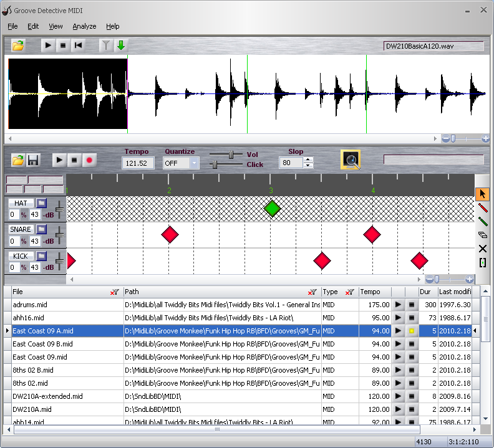Toggle the blue button beside SNARE
The height and width of the screenshot is (448, 494).
41,229
